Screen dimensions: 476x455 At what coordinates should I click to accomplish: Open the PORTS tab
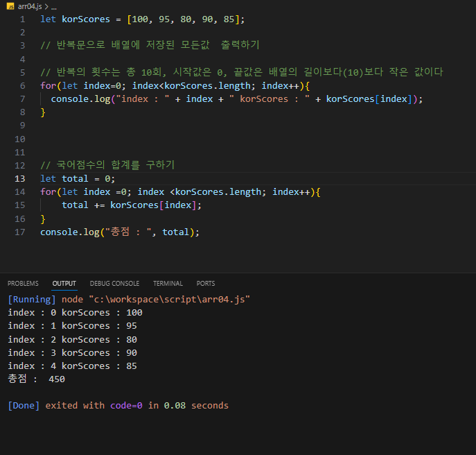click(206, 283)
